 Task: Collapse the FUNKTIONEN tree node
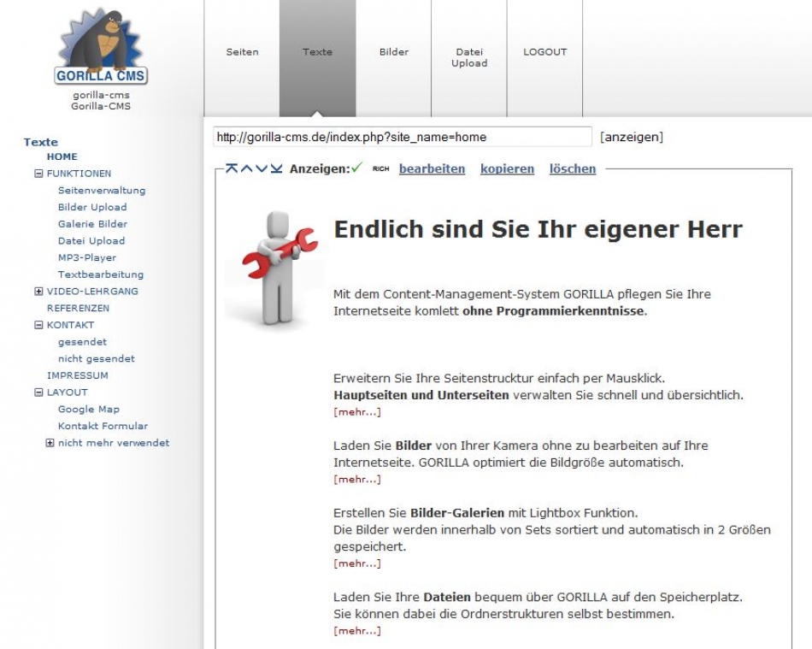tap(38, 174)
